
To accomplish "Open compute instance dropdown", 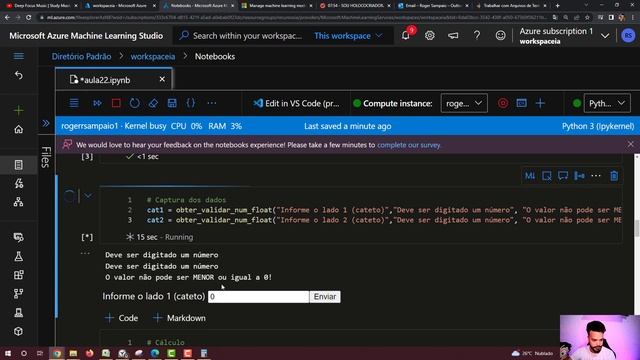I will coord(464,104).
